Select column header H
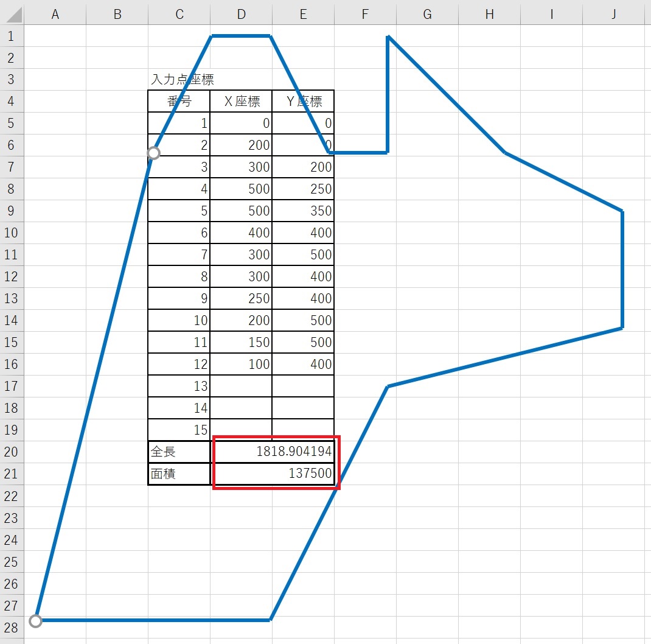Viewport: 651px width, 644px height. point(489,14)
